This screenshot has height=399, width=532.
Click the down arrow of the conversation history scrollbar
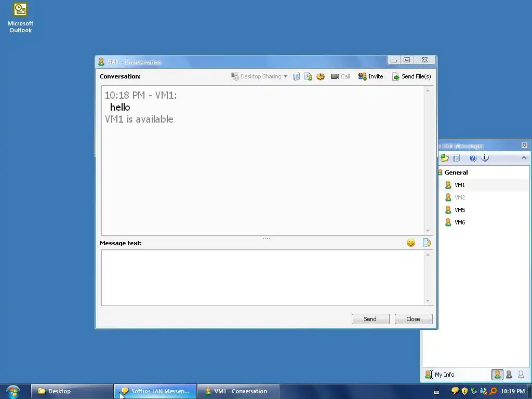[x=428, y=231]
